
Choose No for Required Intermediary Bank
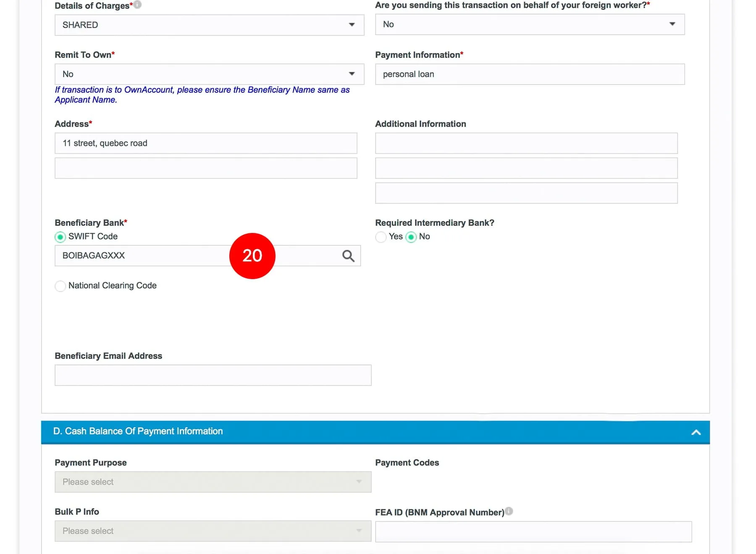[x=411, y=237]
